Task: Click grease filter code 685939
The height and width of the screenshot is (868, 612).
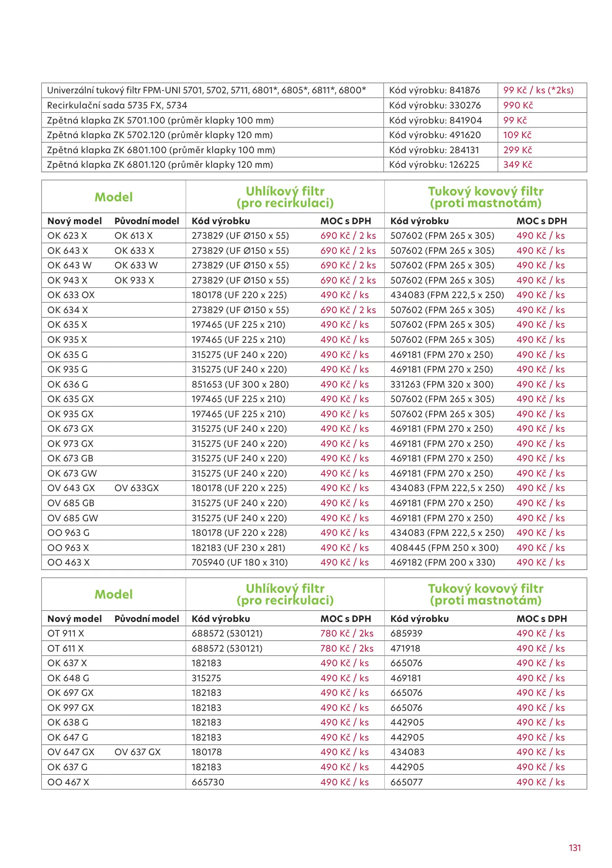Action: pos(406,634)
